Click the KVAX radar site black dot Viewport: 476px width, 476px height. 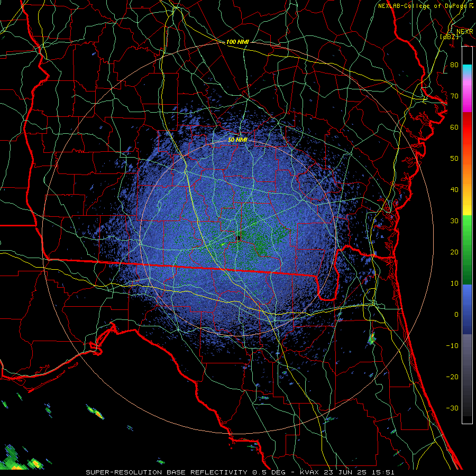pyautogui.click(x=239, y=237)
